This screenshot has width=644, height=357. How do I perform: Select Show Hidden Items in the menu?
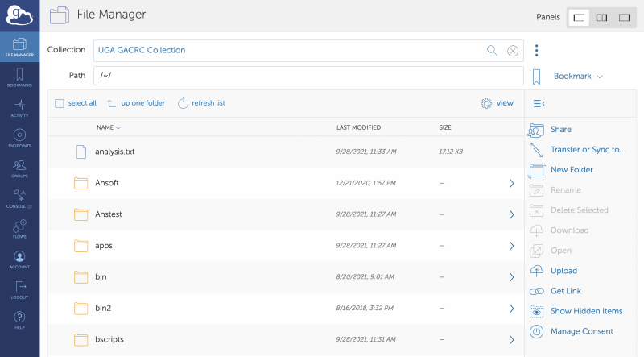click(586, 311)
